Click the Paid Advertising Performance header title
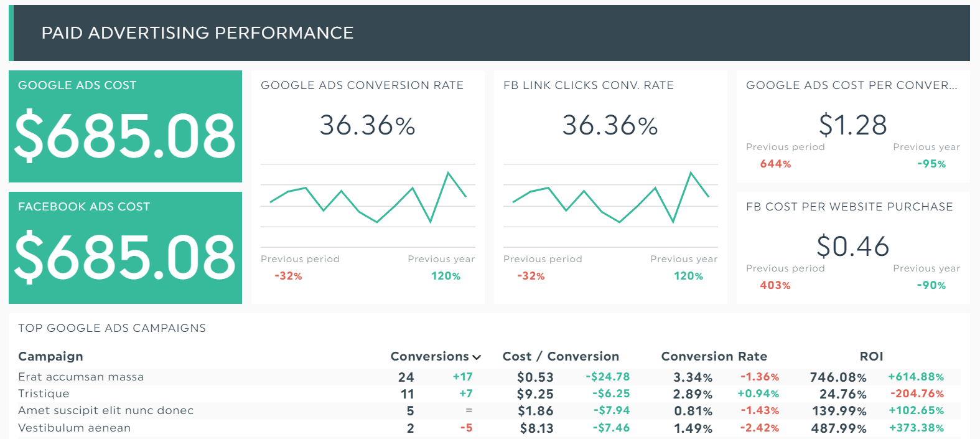Image resolution: width=980 pixels, height=439 pixels. tap(197, 33)
